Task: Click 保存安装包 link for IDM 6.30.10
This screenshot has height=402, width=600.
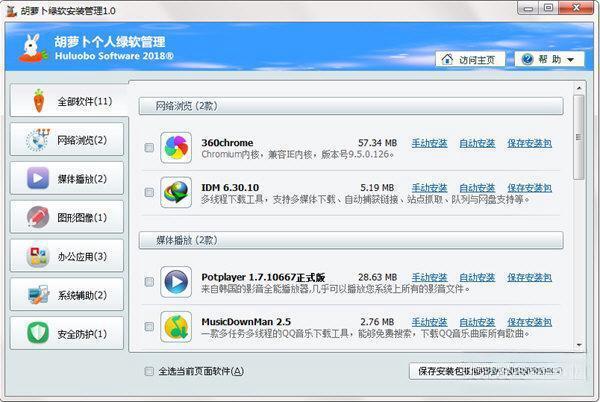Action: [x=530, y=188]
